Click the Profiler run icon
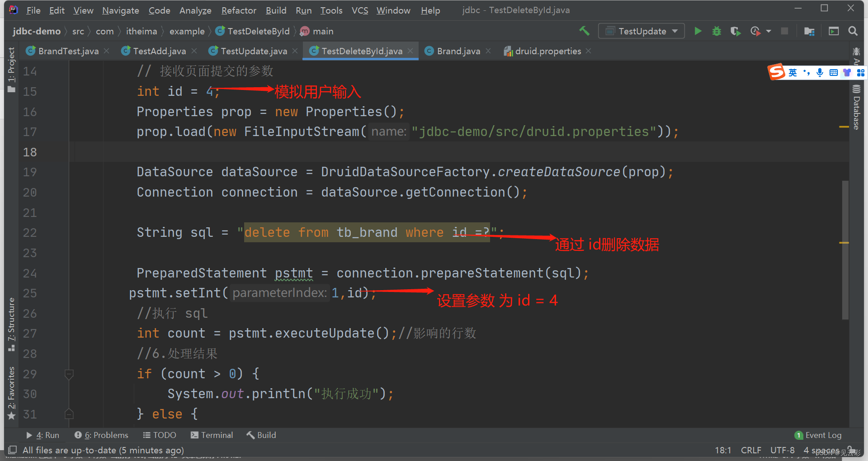Screen dimensions: 868x461 click(755, 31)
